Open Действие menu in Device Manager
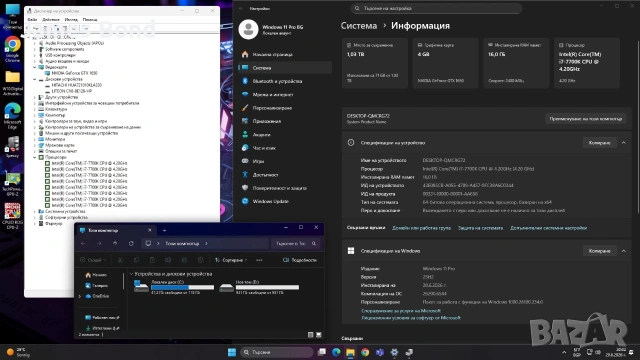The width and height of the screenshot is (640, 360). (x=51, y=19)
